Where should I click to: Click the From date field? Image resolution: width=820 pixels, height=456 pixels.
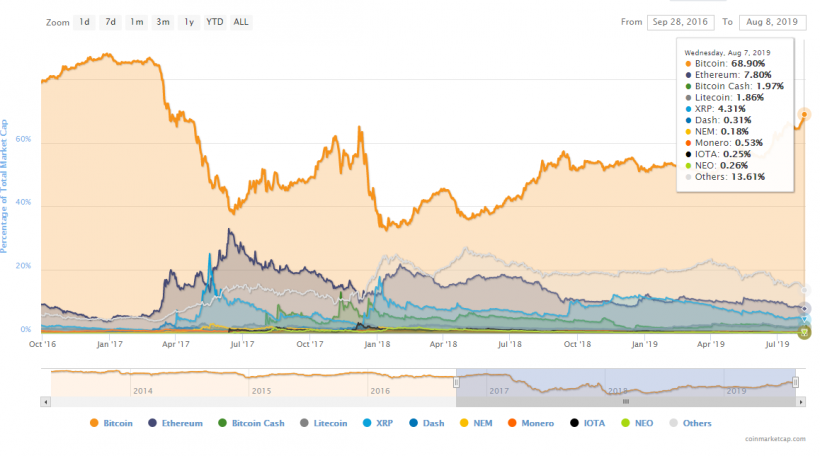680,22
